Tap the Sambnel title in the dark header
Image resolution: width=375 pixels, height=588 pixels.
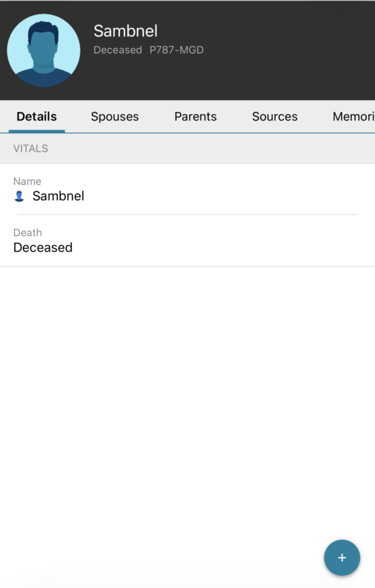tap(126, 31)
